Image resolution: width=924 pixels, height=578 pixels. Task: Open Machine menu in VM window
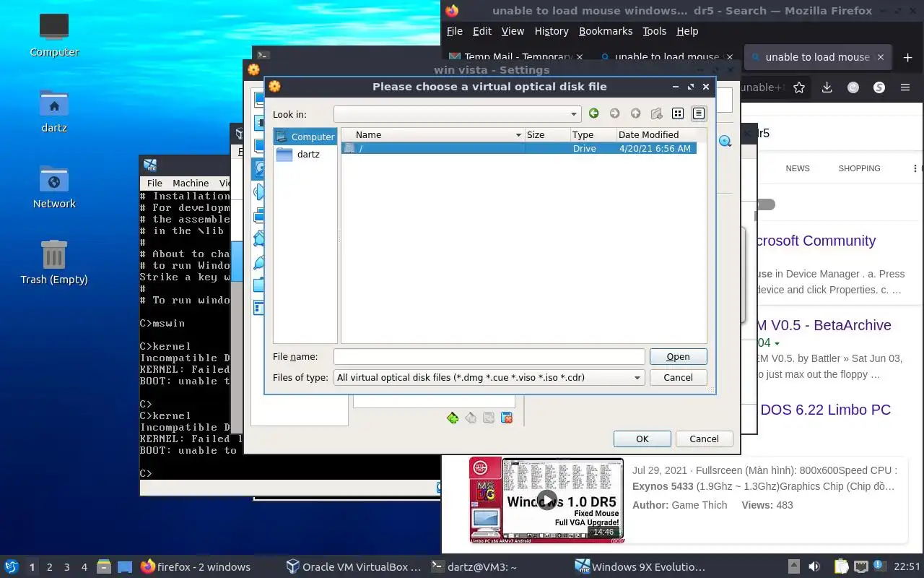tap(191, 183)
